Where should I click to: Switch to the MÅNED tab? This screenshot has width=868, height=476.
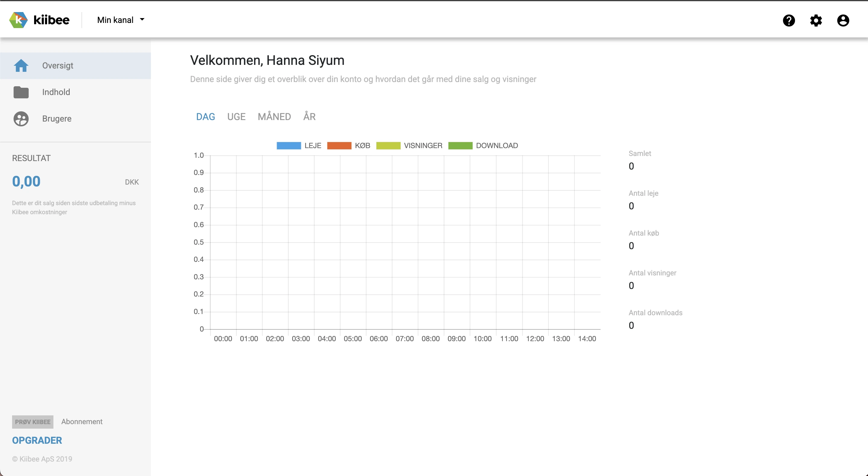pyautogui.click(x=274, y=116)
